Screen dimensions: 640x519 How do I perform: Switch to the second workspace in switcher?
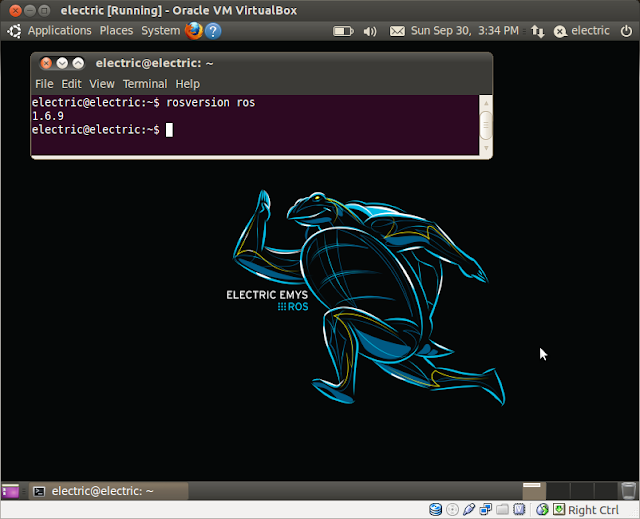[558, 491]
